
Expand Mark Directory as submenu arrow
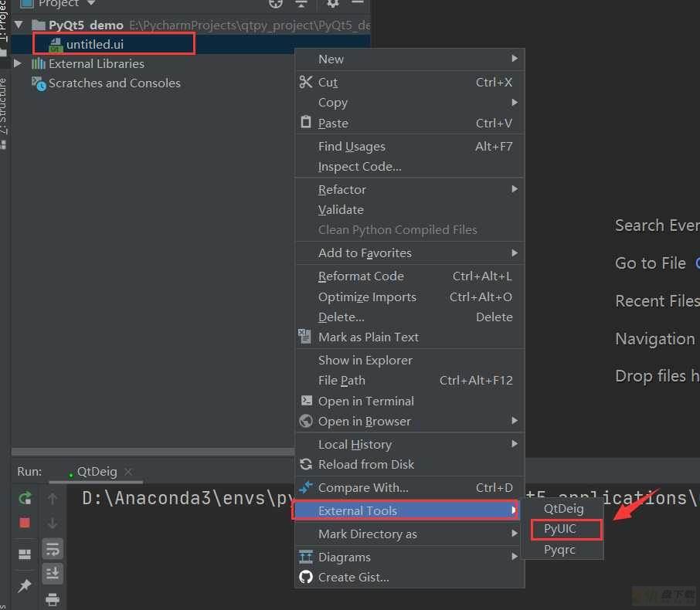515,534
